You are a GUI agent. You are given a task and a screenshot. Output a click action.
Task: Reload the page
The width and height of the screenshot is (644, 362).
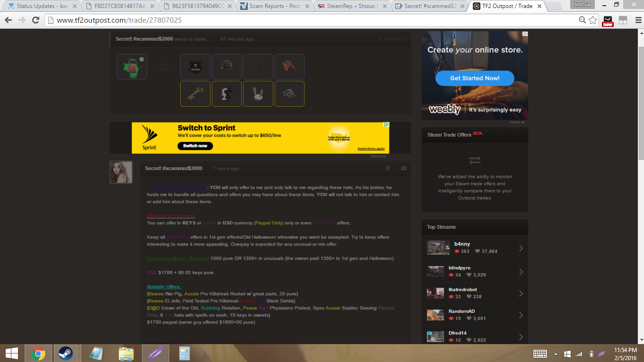click(35, 20)
